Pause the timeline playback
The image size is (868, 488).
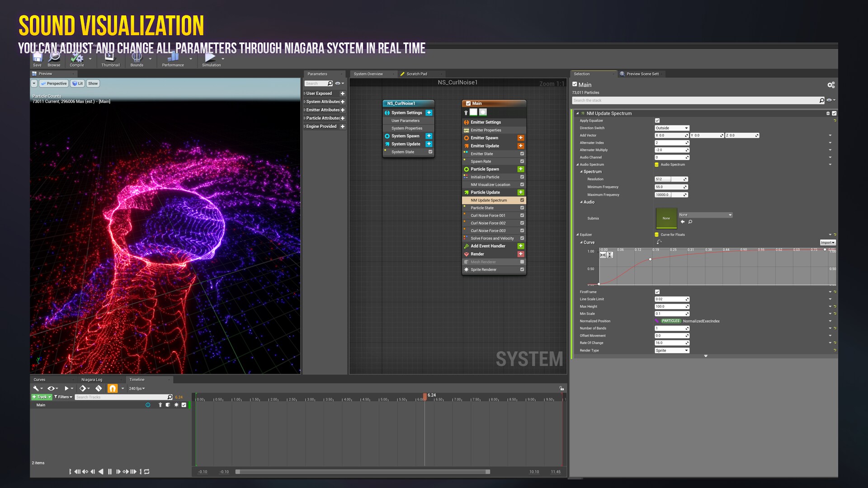tap(110, 472)
